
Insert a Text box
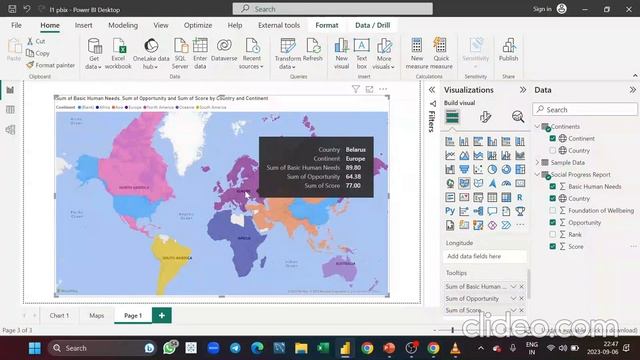(x=362, y=53)
